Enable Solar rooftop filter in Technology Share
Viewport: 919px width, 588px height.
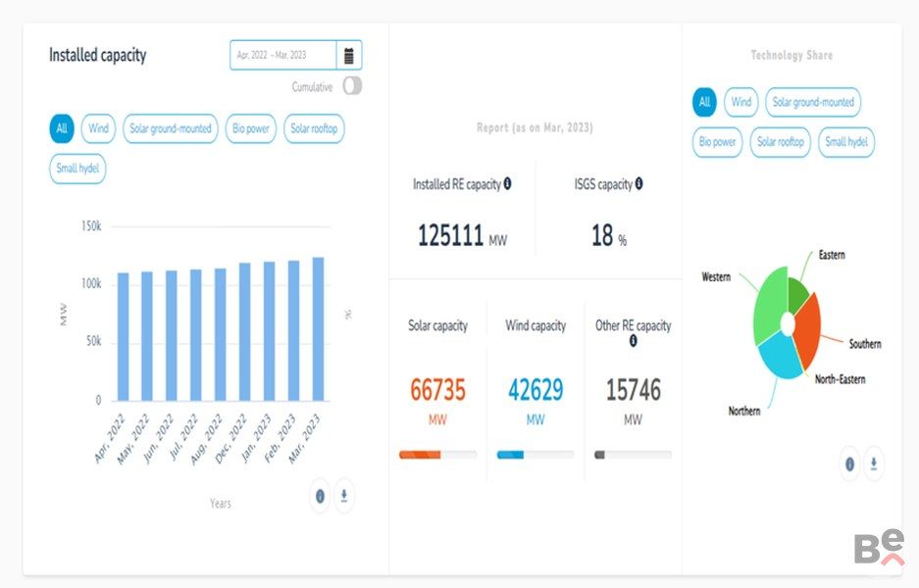click(x=781, y=142)
